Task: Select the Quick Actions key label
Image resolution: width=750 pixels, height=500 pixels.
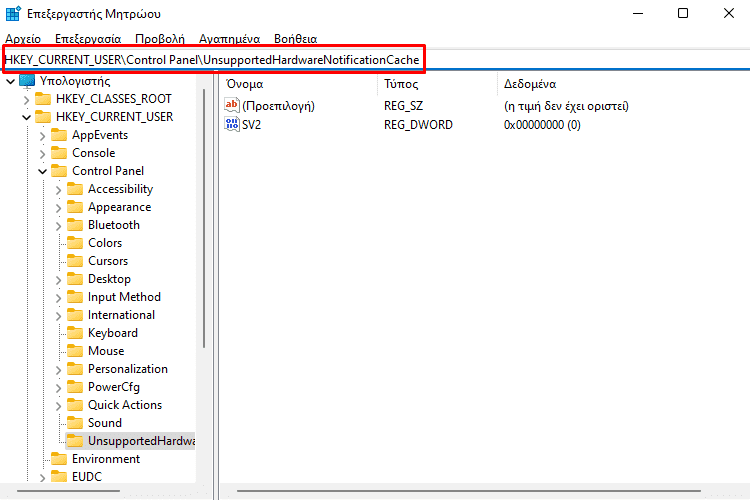Action: pyautogui.click(x=125, y=405)
